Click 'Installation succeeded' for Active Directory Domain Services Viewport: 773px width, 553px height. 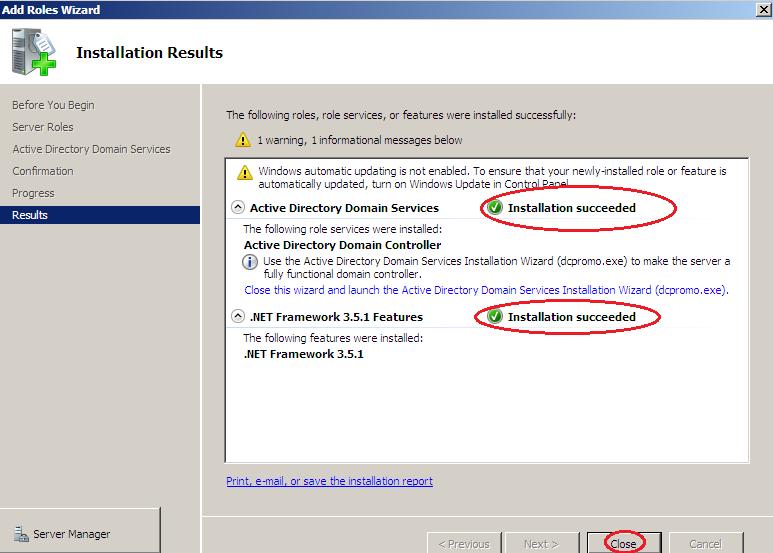(x=572, y=208)
